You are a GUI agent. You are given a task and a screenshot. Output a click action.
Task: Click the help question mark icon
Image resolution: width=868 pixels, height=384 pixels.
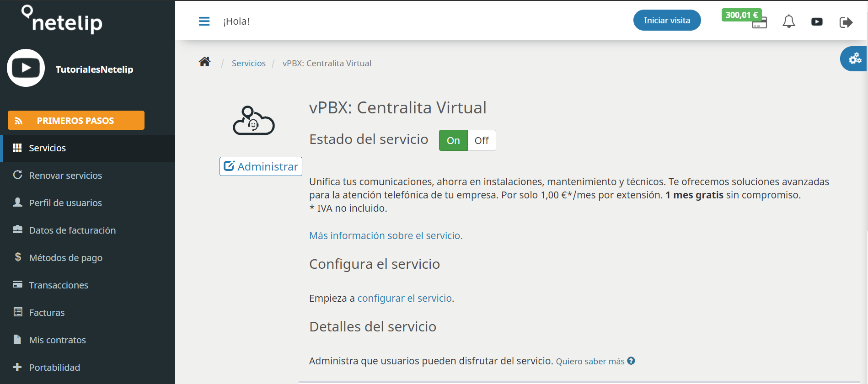(631, 361)
